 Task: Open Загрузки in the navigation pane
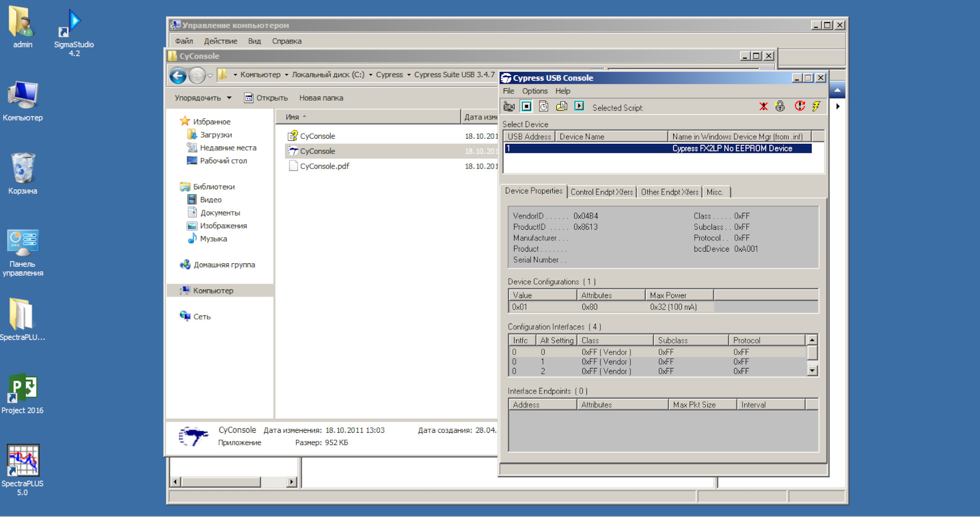[215, 135]
